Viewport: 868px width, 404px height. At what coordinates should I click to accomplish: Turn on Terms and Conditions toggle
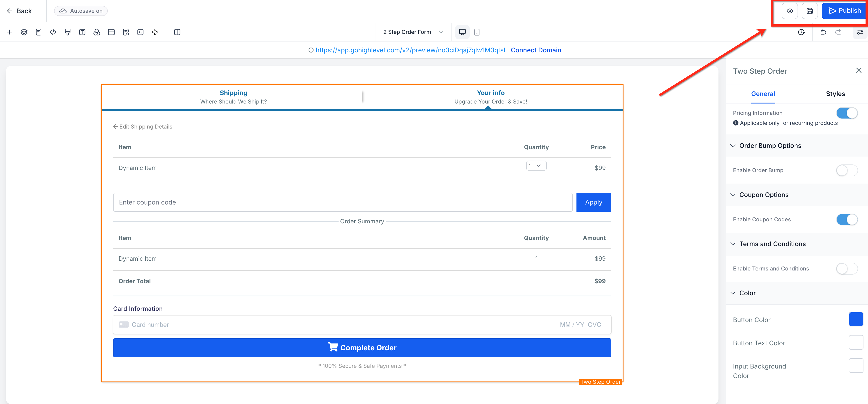click(847, 268)
